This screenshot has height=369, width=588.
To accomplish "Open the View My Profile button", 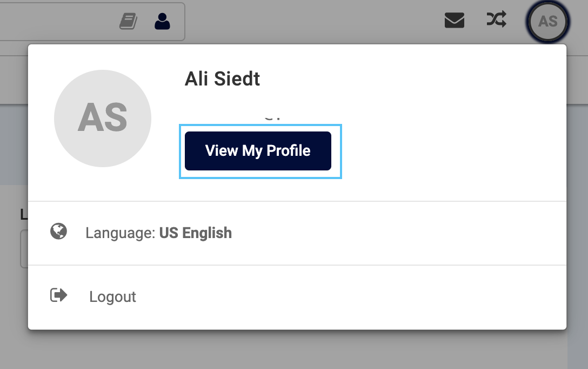I will (x=258, y=151).
